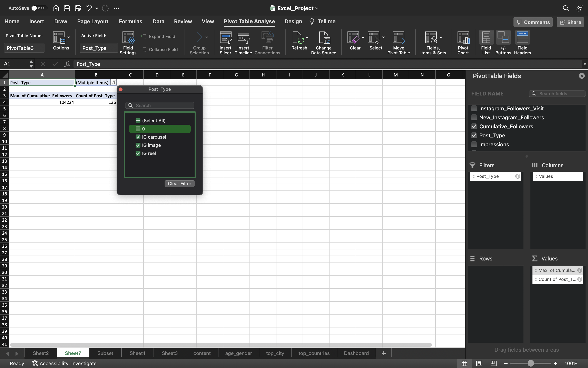Screen dimensions: 588x368
Task: Switch to the top_city sheet tab
Action: pyautogui.click(x=275, y=353)
